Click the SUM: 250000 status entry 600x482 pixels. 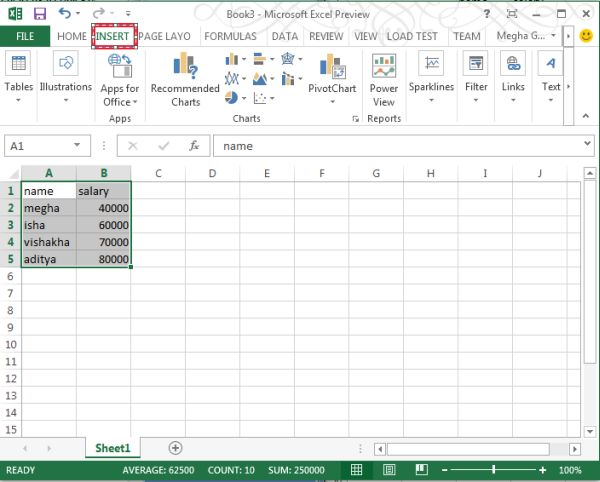point(296,470)
